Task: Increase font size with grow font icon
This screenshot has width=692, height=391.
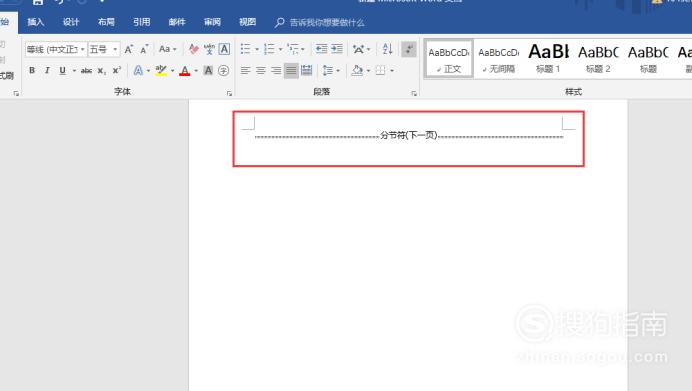Action: pyautogui.click(x=128, y=49)
